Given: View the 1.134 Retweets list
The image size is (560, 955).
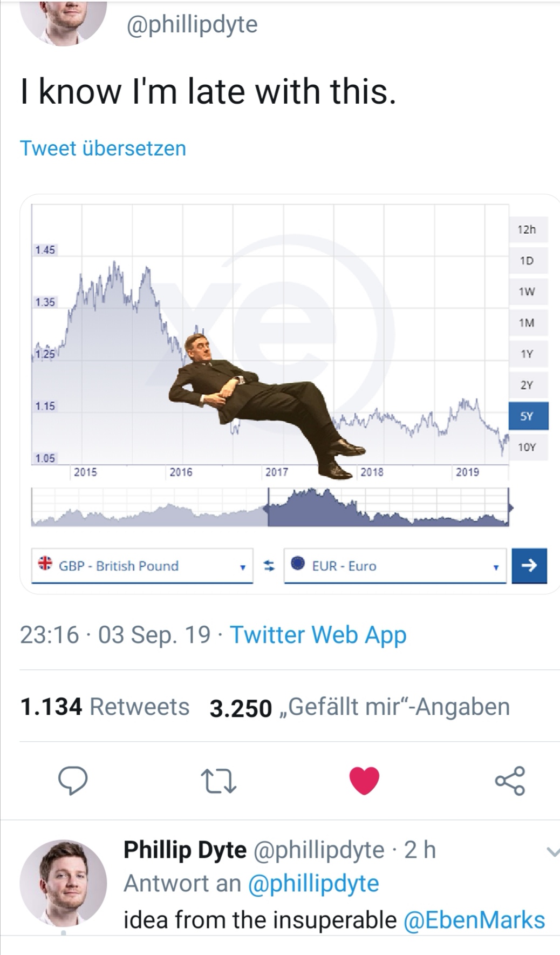Looking at the screenshot, I should tap(105, 707).
